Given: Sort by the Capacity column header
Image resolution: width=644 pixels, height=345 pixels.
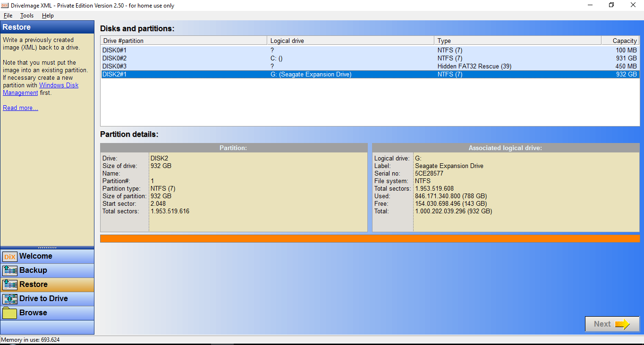Looking at the screenshot, I should [620, 41].
